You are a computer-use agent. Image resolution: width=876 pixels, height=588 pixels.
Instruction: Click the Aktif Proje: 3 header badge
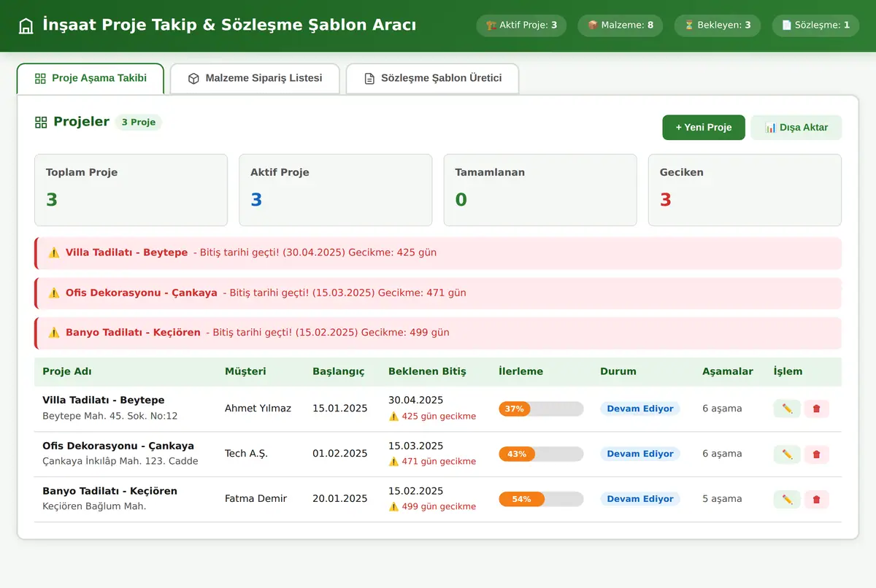(521, 26)
